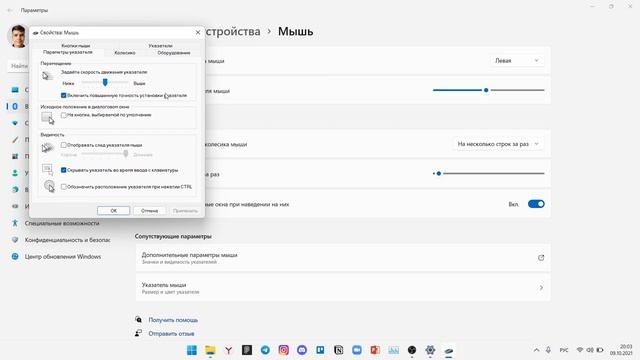
Task: Click the Accounts person sidebar icon
Action: (15, 173)
